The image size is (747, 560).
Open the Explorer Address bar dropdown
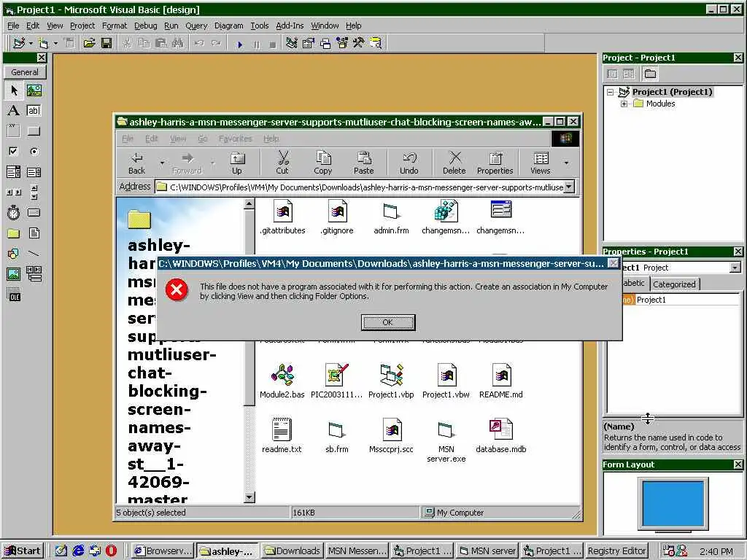tap(569, 187)
